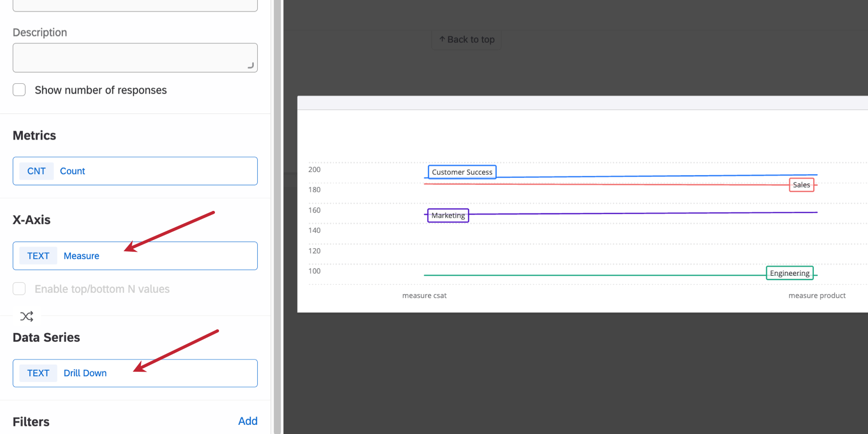Click the measure product axis label

pyautogui.click(x=817, y=296)
